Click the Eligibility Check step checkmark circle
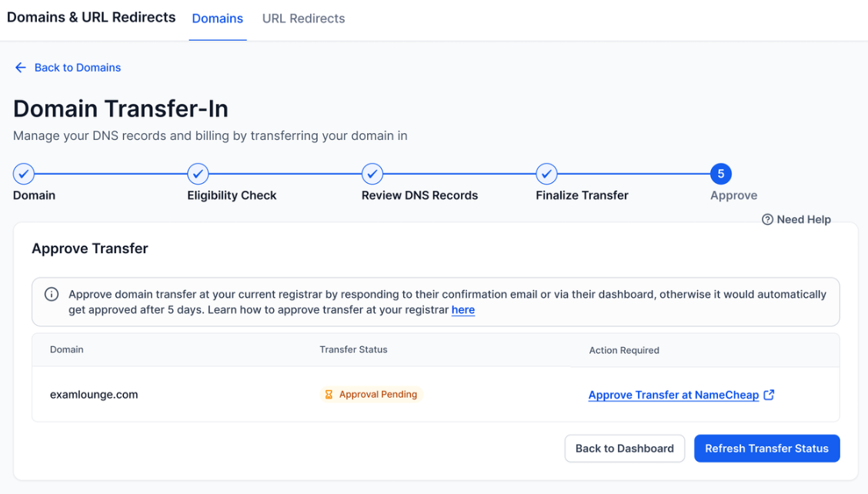Screen dimensions: 868x494 pyautogui.click(x=198, y=174)
